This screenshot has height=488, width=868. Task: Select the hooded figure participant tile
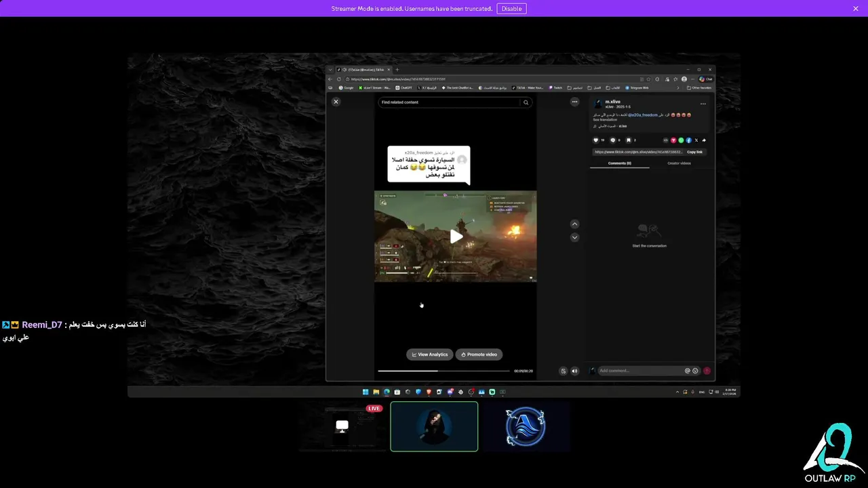tap(434, 426)
